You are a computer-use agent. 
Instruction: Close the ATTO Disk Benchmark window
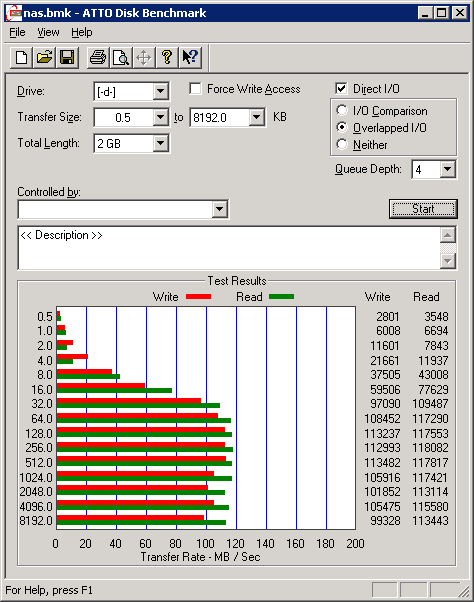[x=459, y=13]
